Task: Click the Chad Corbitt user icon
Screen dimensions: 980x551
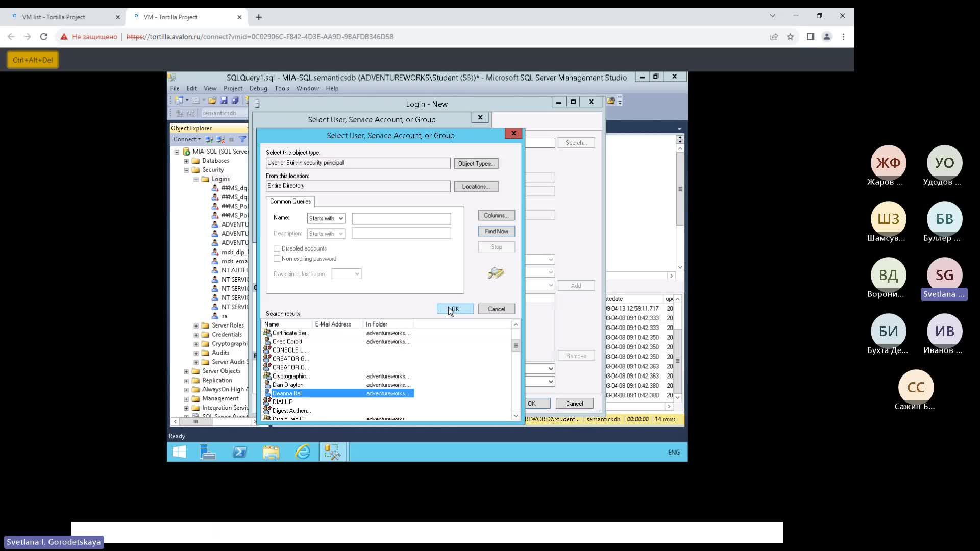Action: (267, 342)
